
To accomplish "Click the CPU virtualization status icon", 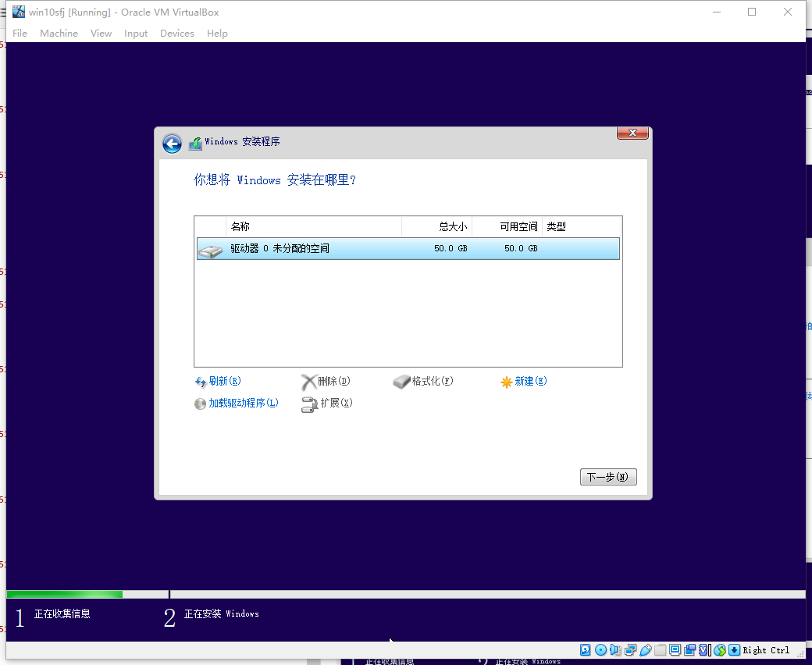I will [704, 650].
